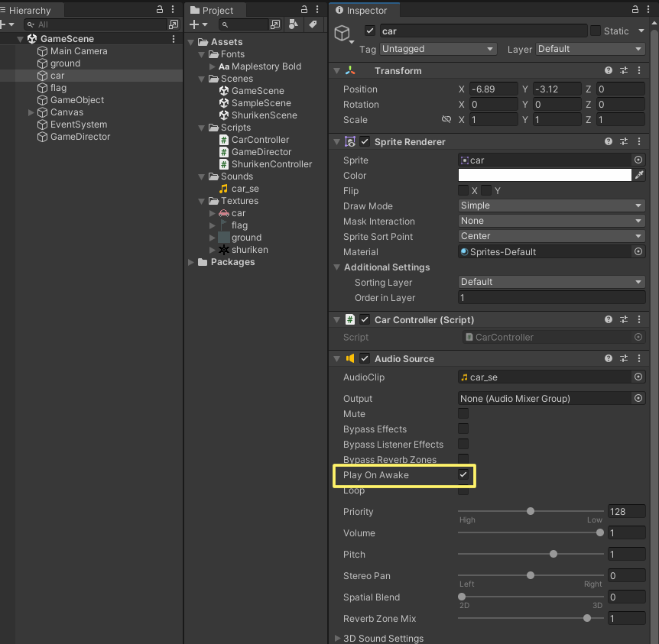Click Project search by label icon
Image resolution: width=659 pixels, height=644 pixels.
coord(313,24)
